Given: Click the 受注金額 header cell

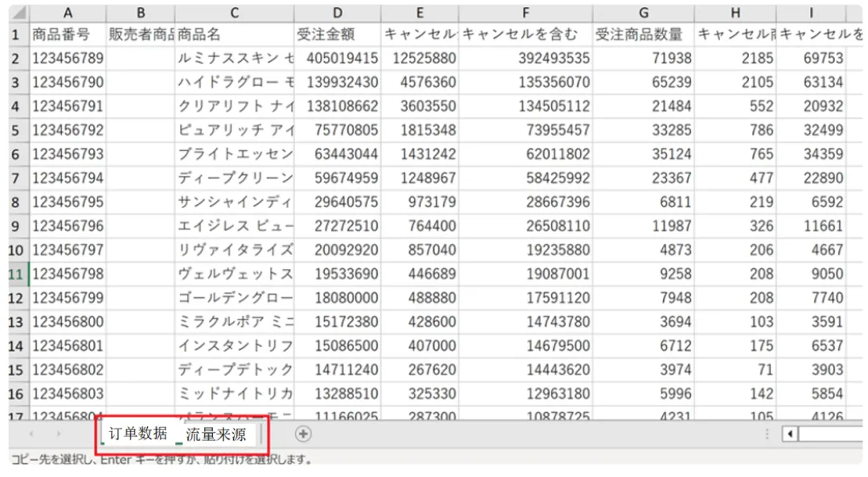Looking at the screenshot, I should pyautogui.click(x=337, y=35).
